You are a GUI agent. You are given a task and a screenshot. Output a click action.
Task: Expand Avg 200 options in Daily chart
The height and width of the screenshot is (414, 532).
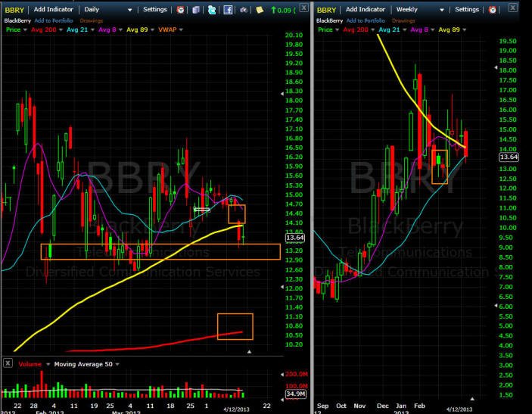coord(61,30)
